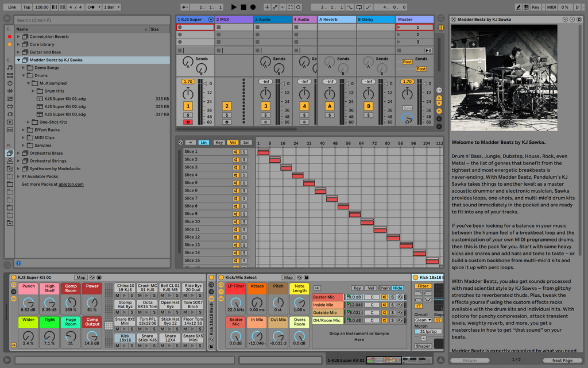Click Hide in the Kick/Mic Select chain list
The height and width of the screenshot is (368, 588).
click(x=397, y=288)
